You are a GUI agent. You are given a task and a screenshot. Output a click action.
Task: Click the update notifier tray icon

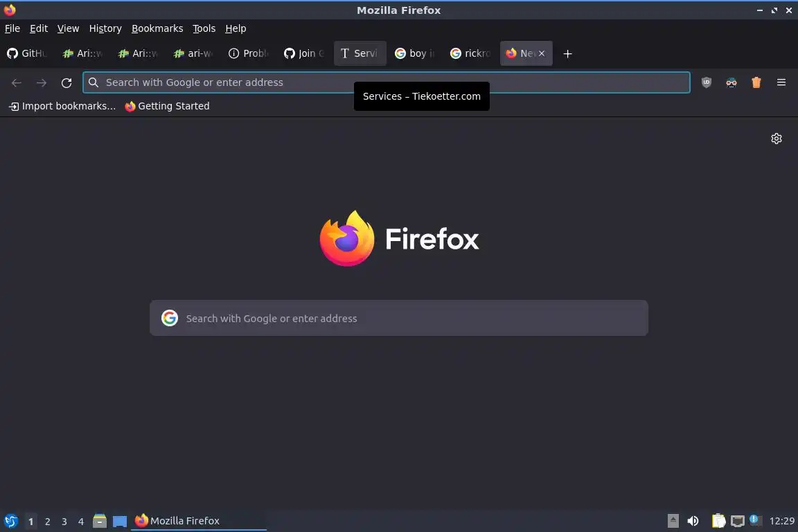pos(755,520)
